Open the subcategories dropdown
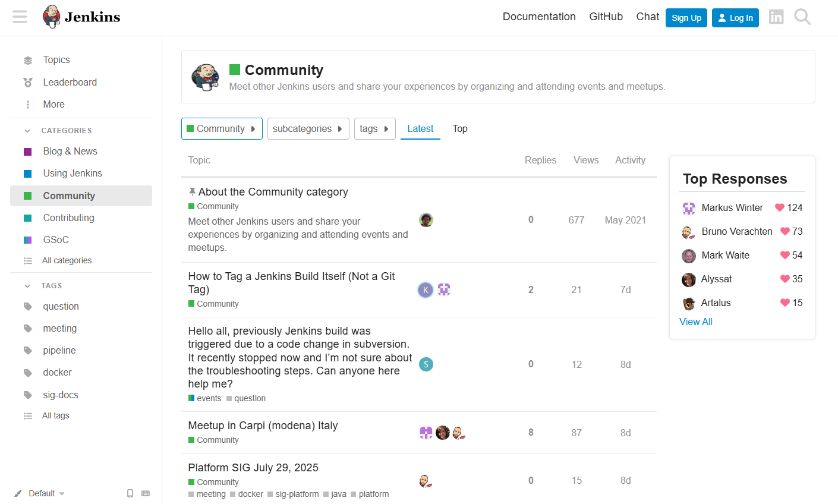 pyautogui.click(x=308, y=129)
